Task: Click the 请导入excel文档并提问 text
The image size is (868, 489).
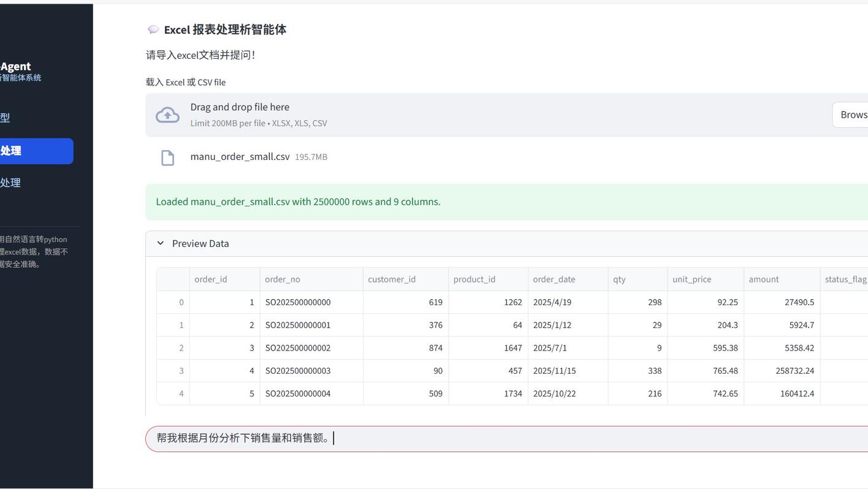Action: tap(200, 55)
